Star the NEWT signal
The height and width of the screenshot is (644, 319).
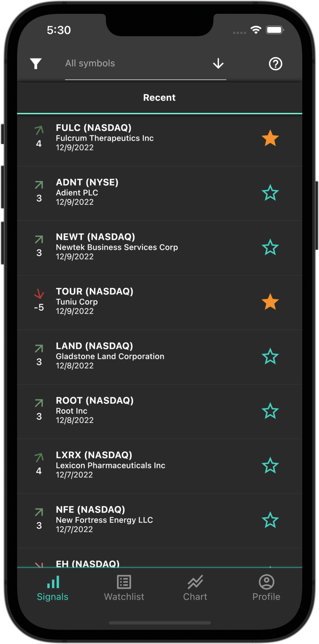pos(270,247)
